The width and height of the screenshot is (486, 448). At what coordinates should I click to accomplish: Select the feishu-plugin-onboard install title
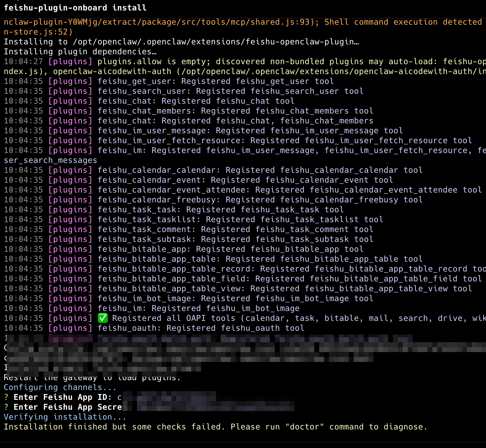(75, 8)
